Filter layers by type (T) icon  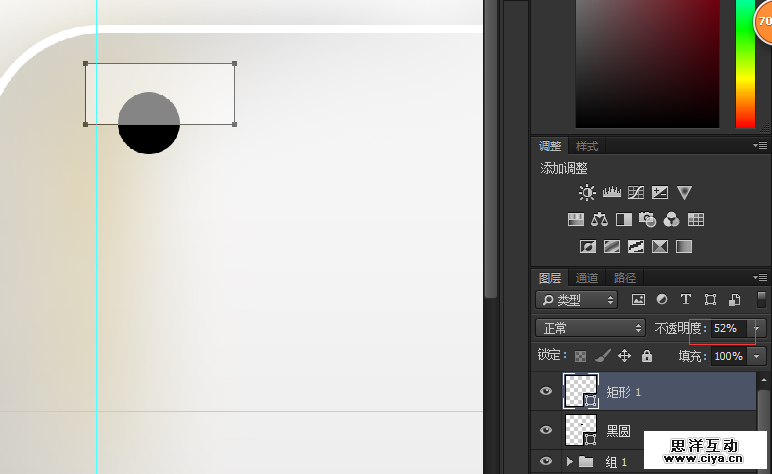(686, 299)
